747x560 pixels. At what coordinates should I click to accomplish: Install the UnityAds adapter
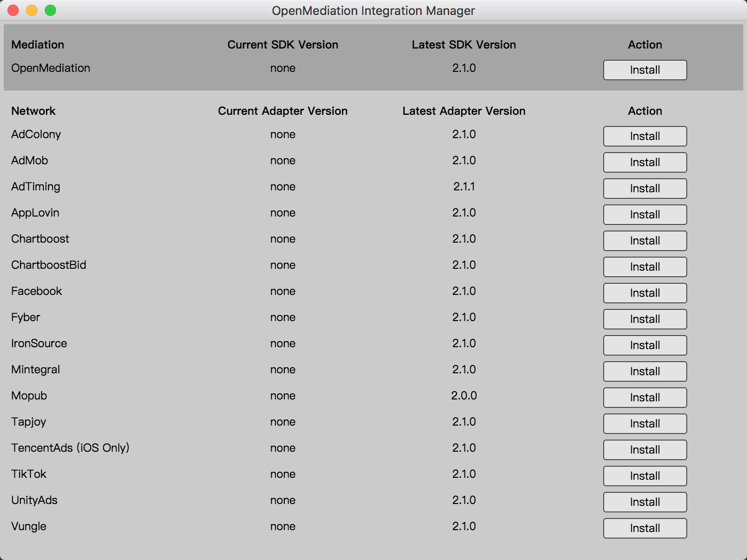645,502
